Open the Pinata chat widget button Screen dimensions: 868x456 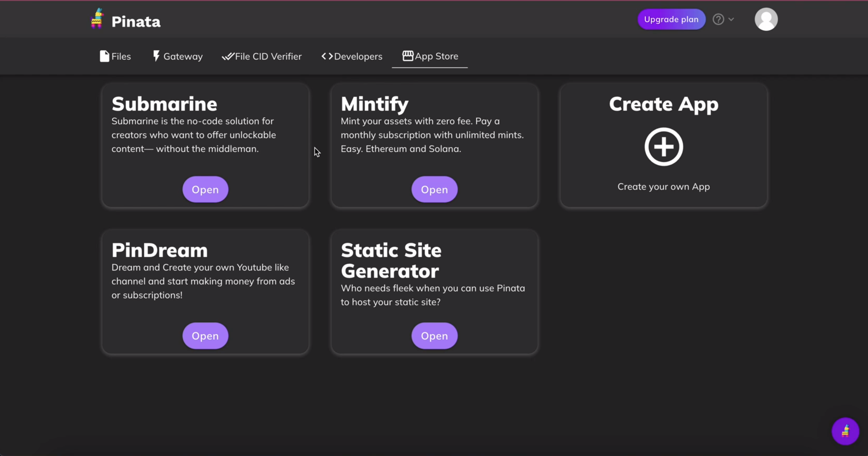845,431
